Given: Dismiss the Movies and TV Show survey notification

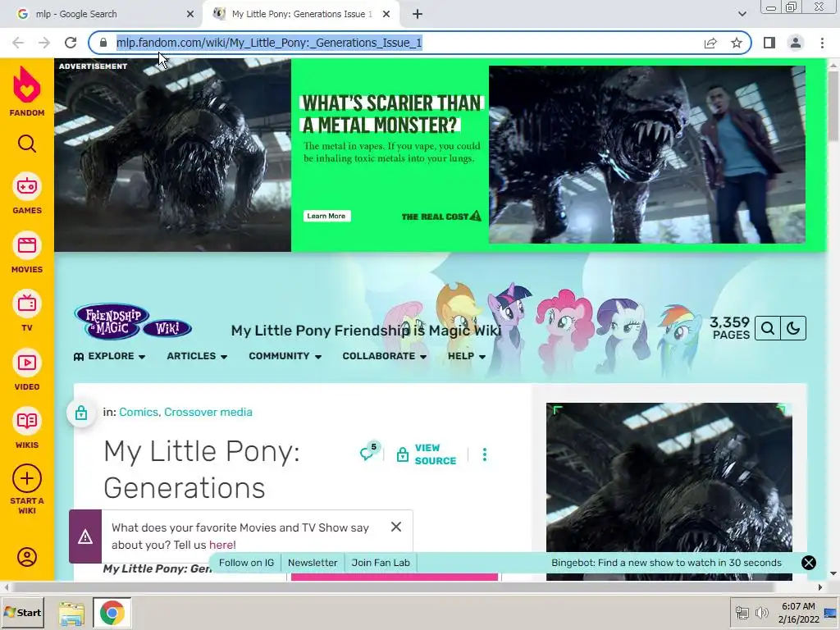Looking at the screenshot, I should pyautogui.click(x=396, y=527).
